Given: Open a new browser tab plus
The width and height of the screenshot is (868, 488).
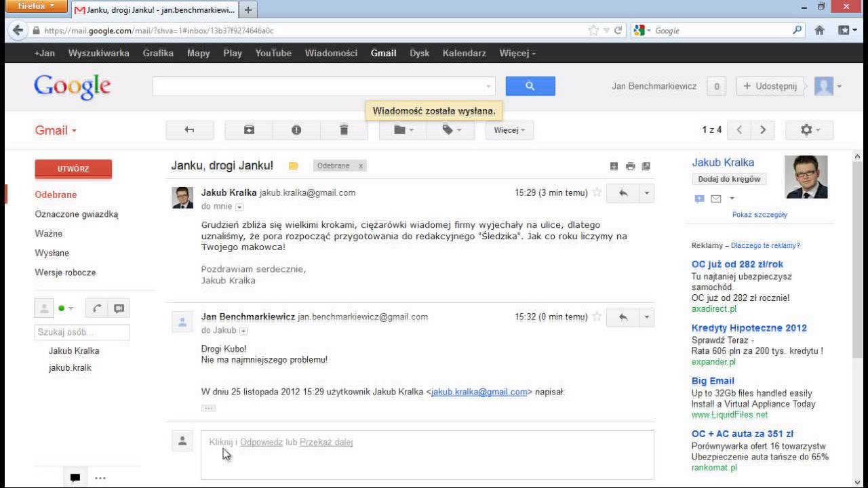Looking at the screenshot, I should tap(248, 9).
